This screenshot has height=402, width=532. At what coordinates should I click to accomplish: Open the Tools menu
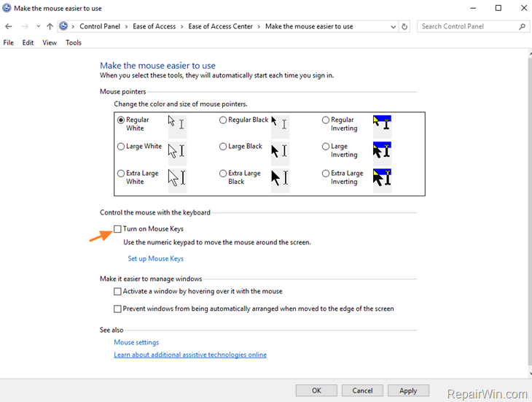(x=74, y=43)
